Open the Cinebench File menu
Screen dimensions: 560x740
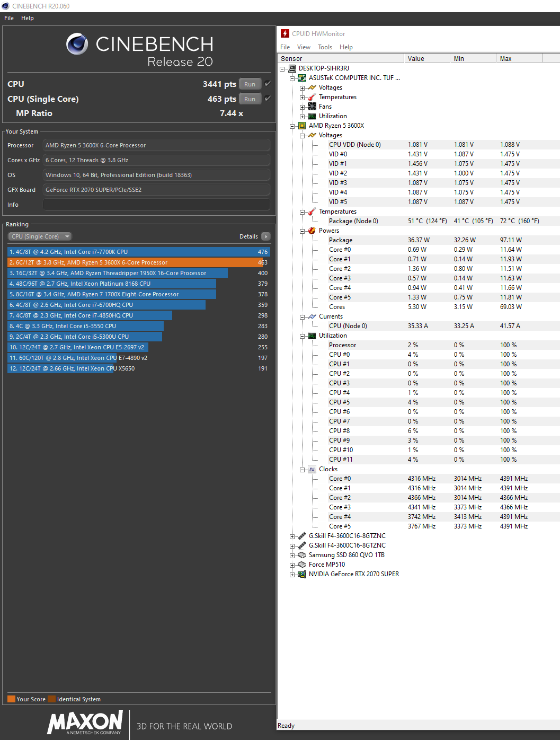click(x=9, y=18)
